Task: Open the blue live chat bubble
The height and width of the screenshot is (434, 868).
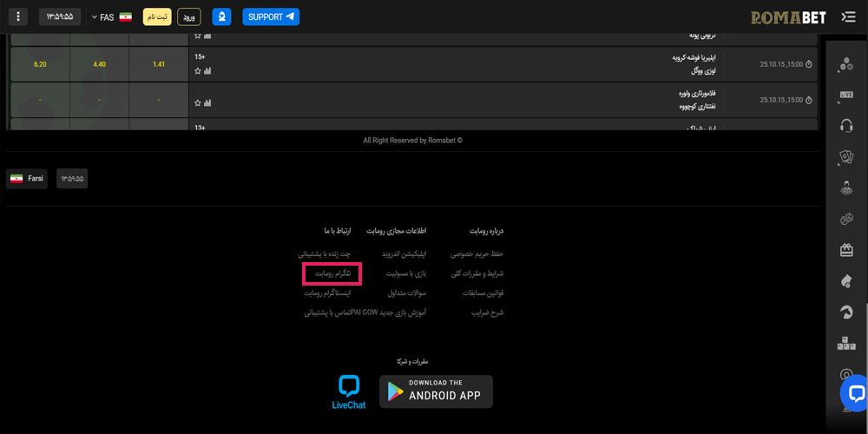Action: pyautogui.click(x=855, y=393)
